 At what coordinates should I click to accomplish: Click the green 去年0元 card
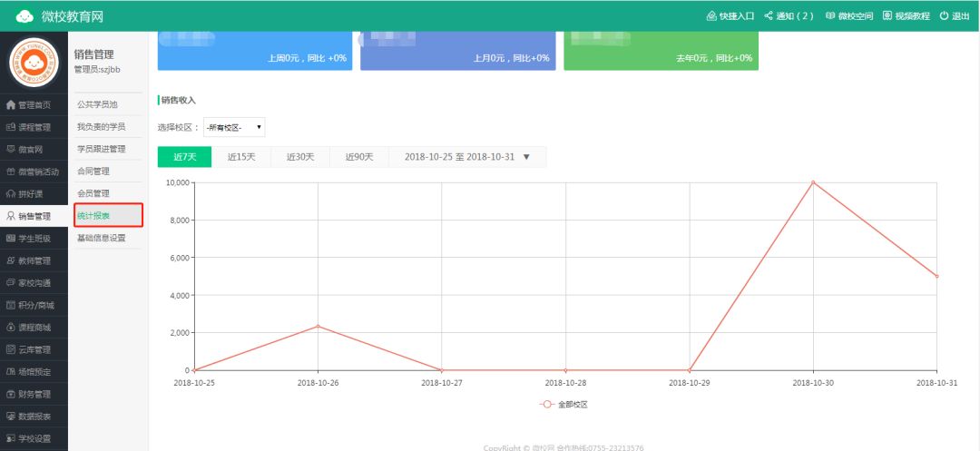coord(661,51)
